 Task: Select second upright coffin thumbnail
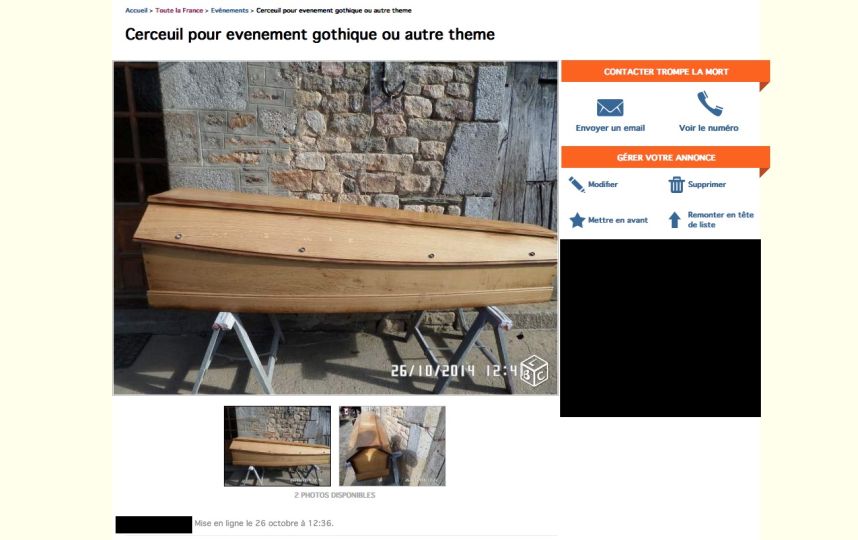tap(392, 446)
